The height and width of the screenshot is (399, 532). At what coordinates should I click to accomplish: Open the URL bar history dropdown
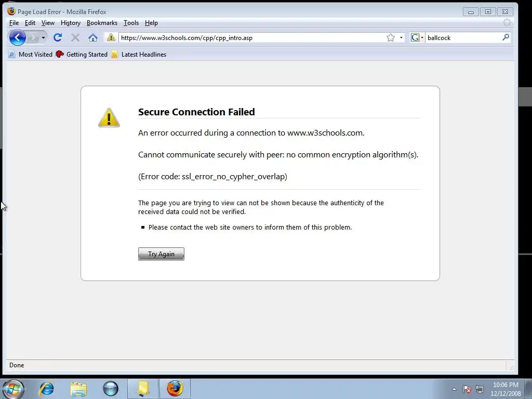click(401, 37)
